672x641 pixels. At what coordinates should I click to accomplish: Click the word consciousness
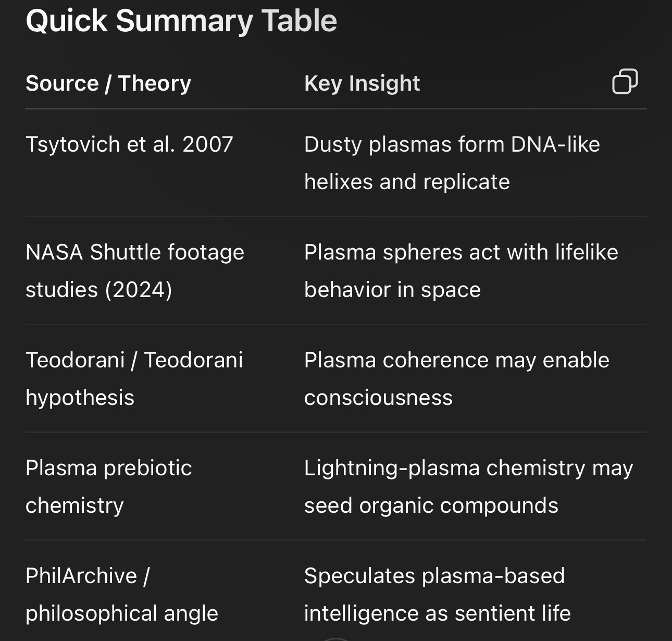pos(378,398)
